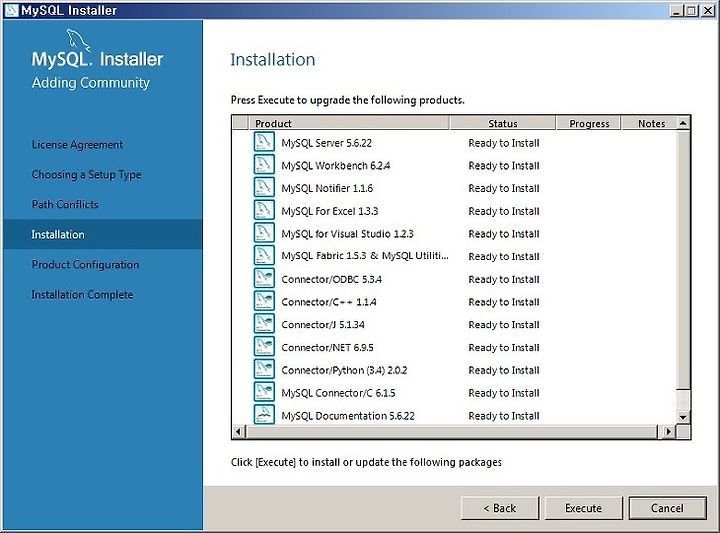
Task: Open the License Agreement step
Action: [77, 145]
